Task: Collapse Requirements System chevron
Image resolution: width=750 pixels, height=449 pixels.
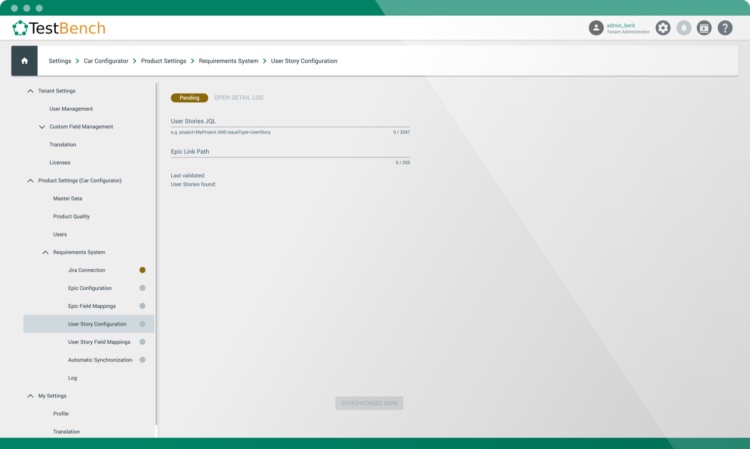Action: point(45,252)
